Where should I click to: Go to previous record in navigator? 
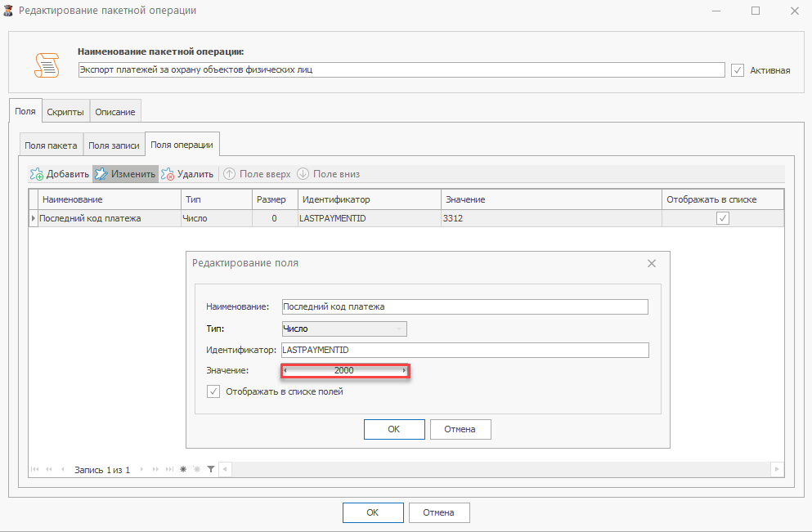click(63, 469)
